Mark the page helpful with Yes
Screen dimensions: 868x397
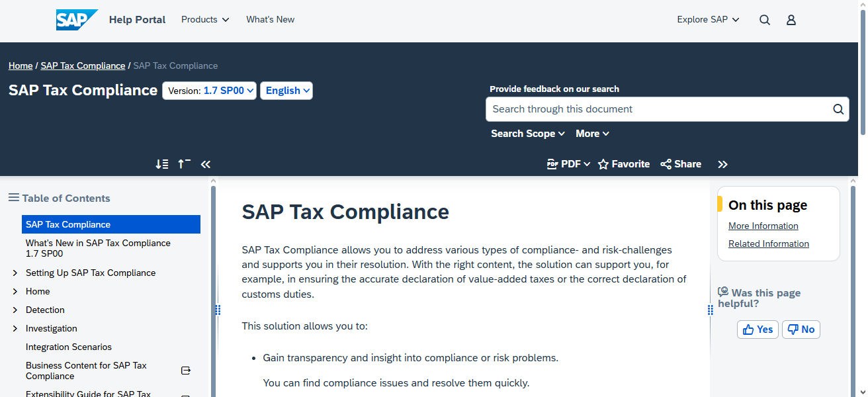757,329
